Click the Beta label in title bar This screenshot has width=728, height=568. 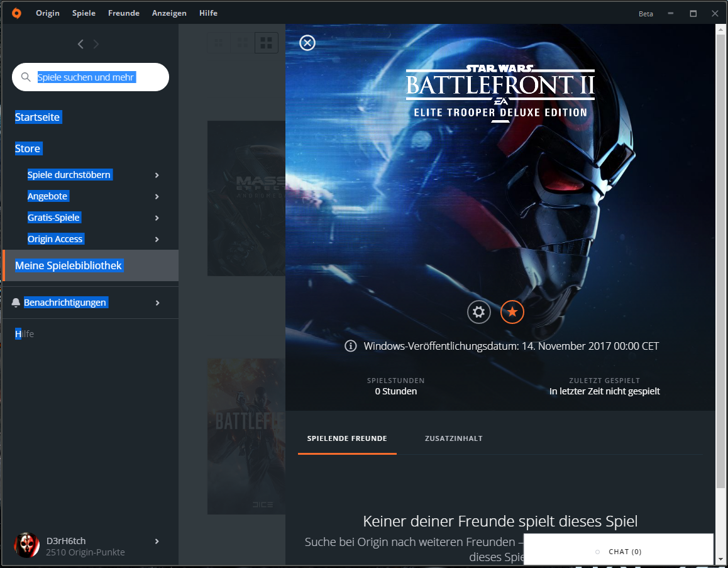pyautogui.click(x=646, y=14)
